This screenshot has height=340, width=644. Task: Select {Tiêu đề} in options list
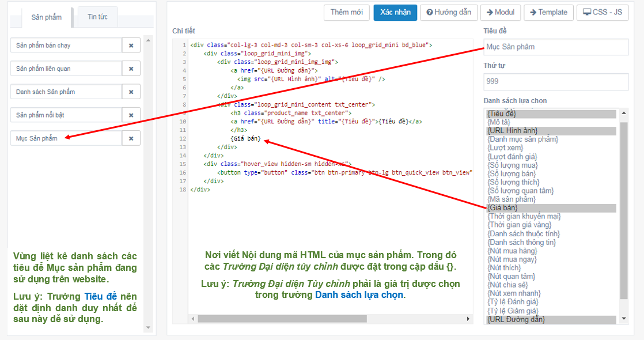(551, 114)
